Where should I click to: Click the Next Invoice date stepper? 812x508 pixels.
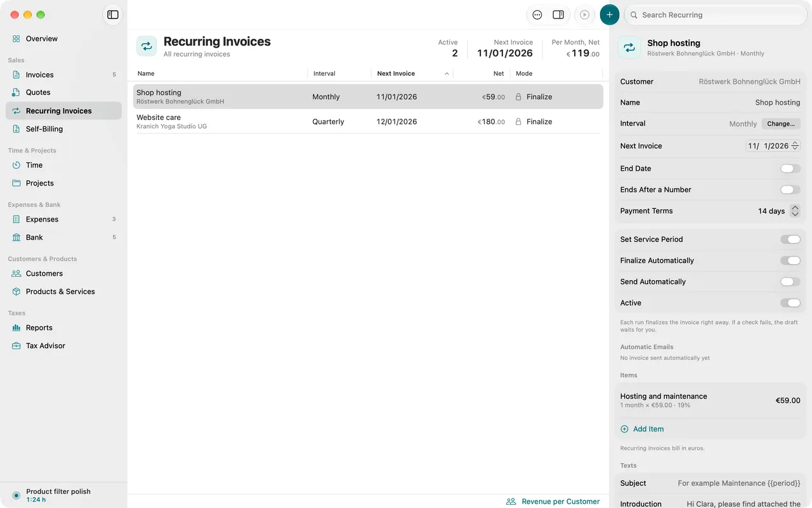click(x=796, y=146)
